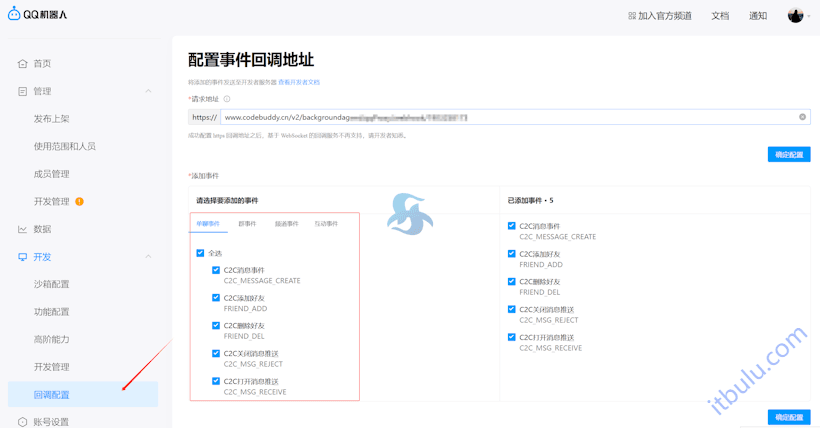
Task: Uncheck C2C关闭消息推送 in the selectable events list
Action: point(215,353)
